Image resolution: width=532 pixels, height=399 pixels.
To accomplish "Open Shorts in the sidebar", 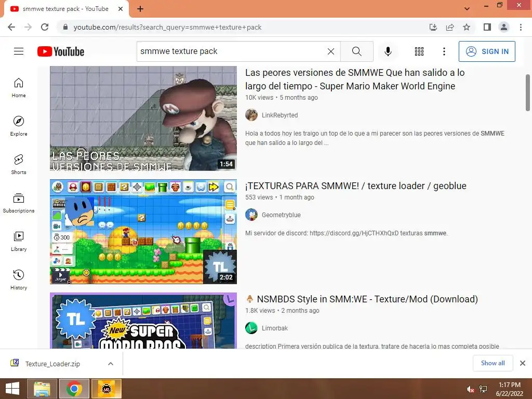I will (19, 165).
